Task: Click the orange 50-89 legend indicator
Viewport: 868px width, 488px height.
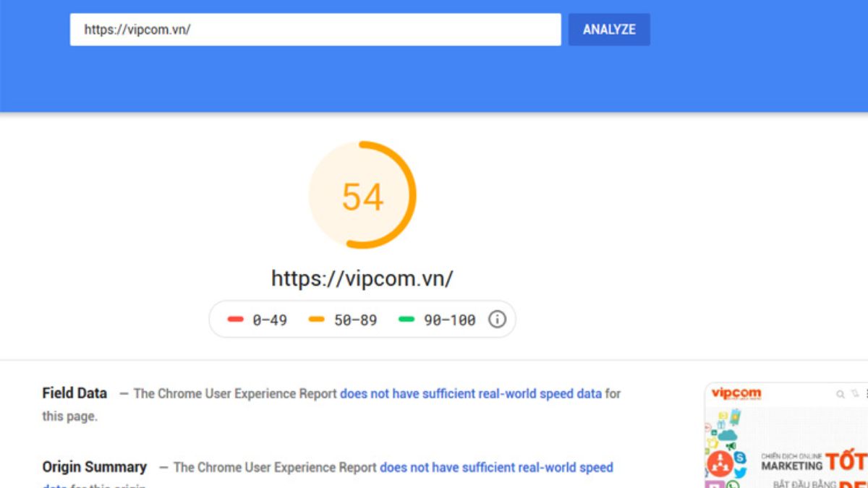Action: 318,319
